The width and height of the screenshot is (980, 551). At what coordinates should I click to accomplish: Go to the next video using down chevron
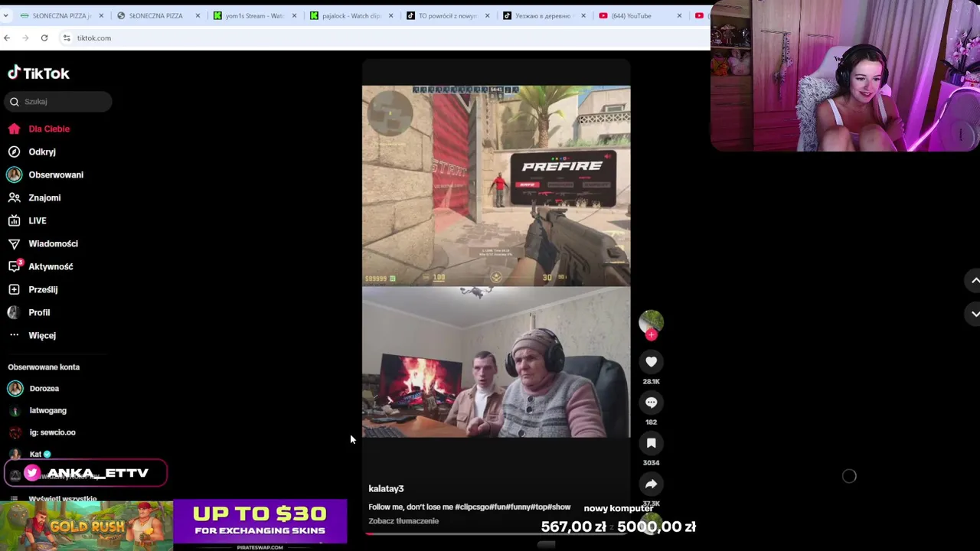pyautogui.click(x=975, y=314)
